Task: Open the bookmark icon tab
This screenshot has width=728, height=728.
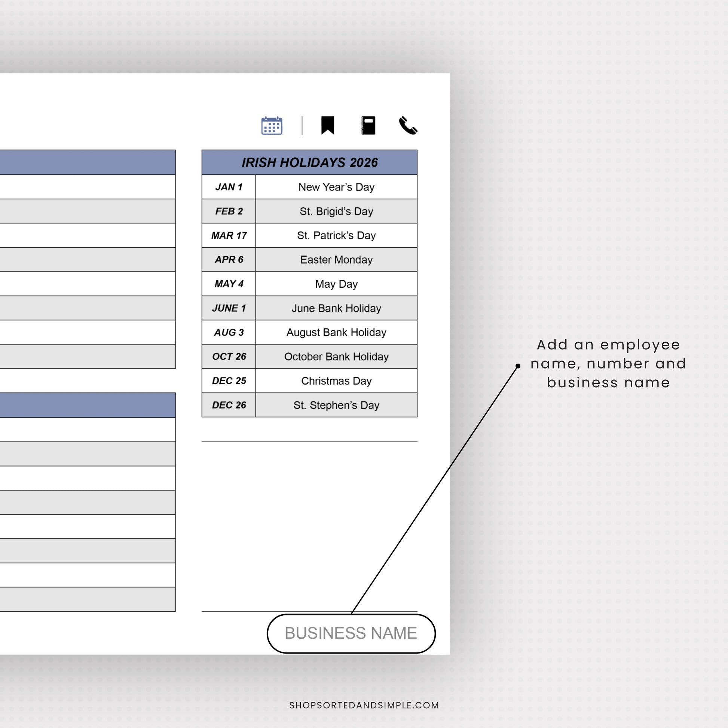Action: point(327,125)
